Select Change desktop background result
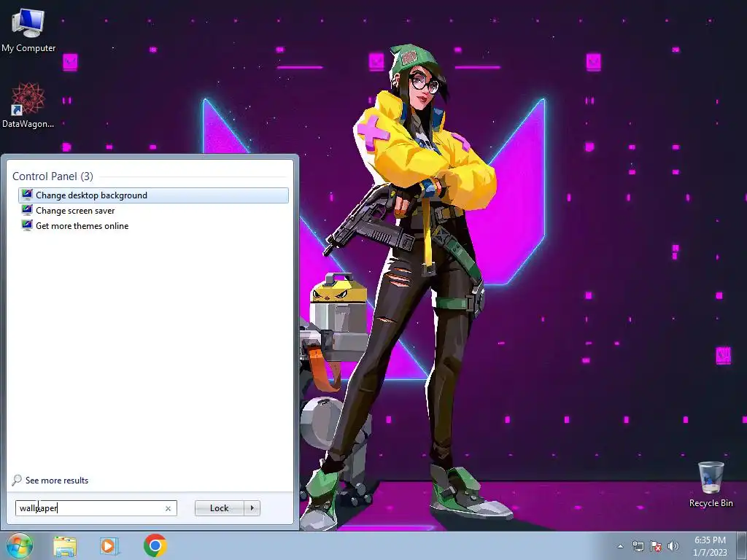This screenshot has height=560, width=747. click(153, 195)
